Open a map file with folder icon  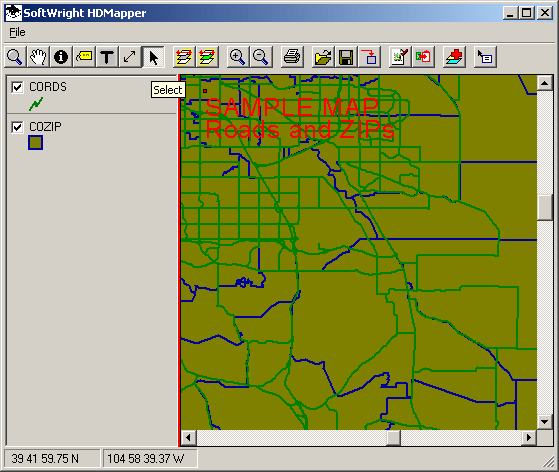[x=323, y=57]
